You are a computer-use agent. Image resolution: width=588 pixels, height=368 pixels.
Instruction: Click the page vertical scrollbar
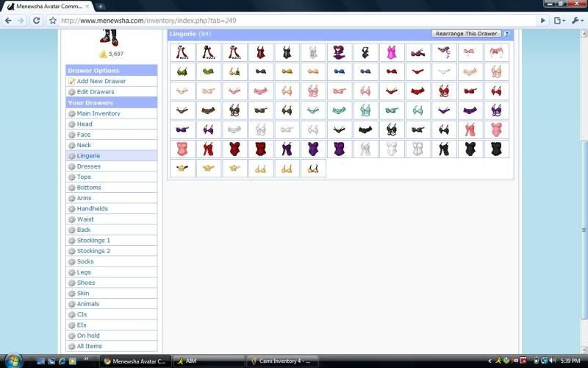[584, 230]
